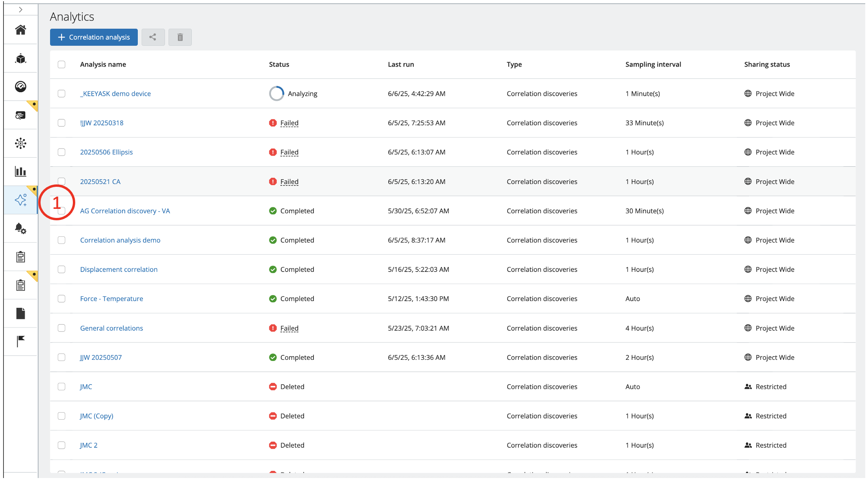
Task: Check the _KEEYASK demo device row
Action: (x=61, y=93)
